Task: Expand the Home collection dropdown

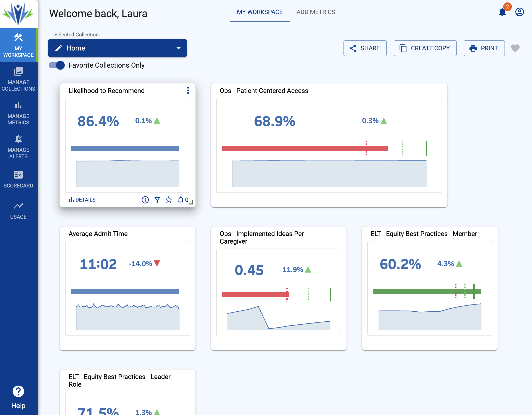Action: tap(117, 48)
